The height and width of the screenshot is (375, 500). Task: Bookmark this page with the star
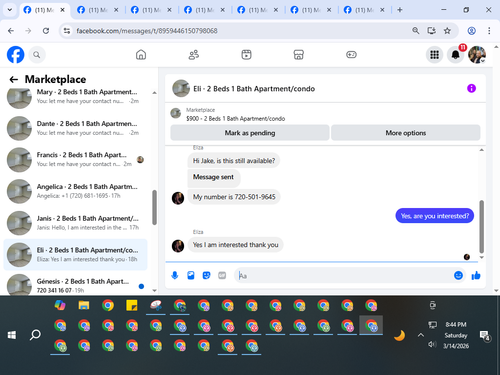pyautogui.click(x=447, y=31)
